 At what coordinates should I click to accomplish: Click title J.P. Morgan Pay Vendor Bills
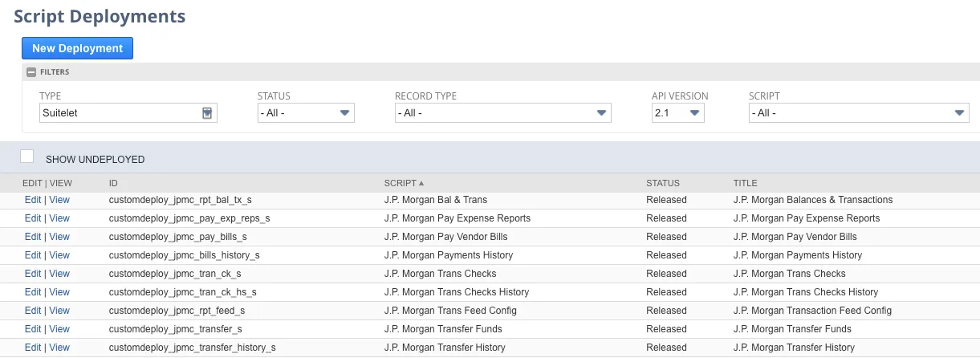(x=795, y=237)
